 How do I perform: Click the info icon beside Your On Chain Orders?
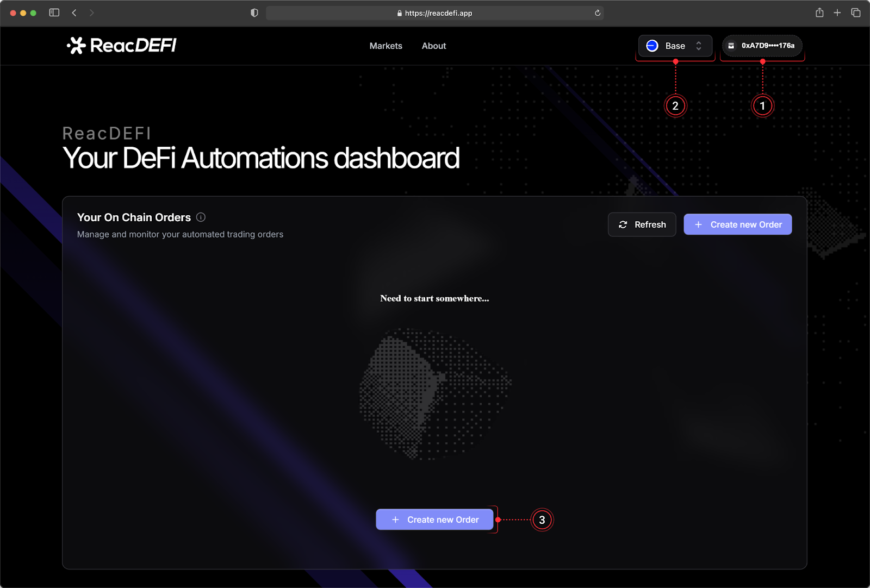[201, 217]
